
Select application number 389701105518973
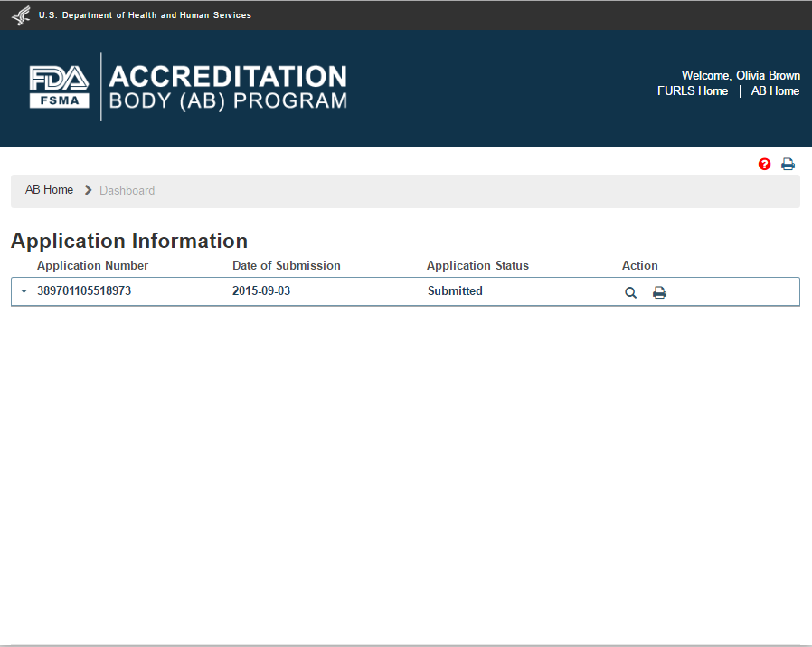(84, 291)
